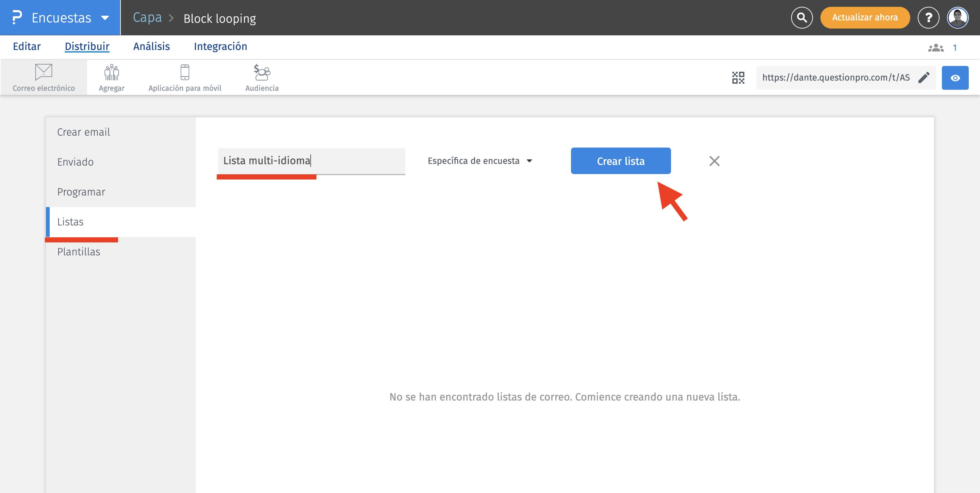Expand the Encuestas product dropdown

click(105, 18)
